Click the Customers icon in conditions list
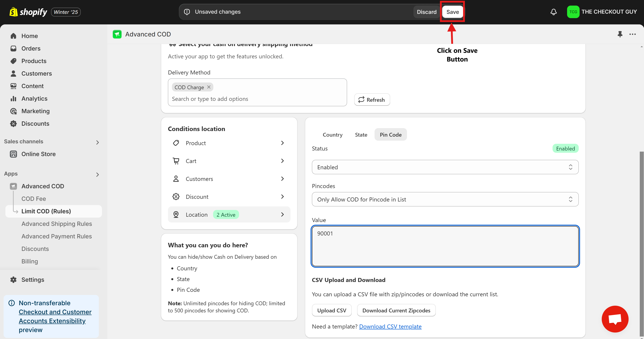Screen dimensions: 644x339 [176, 179]
